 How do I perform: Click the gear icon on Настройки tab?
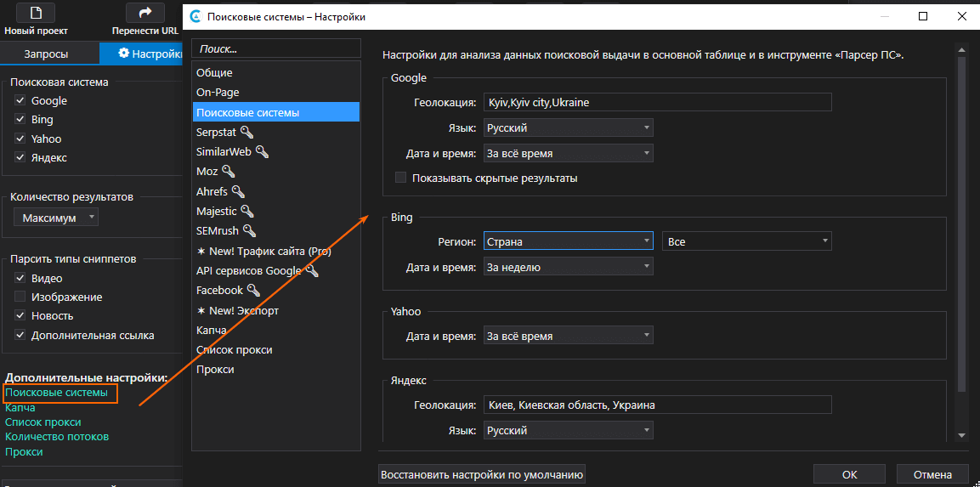(x=124, y=54)
